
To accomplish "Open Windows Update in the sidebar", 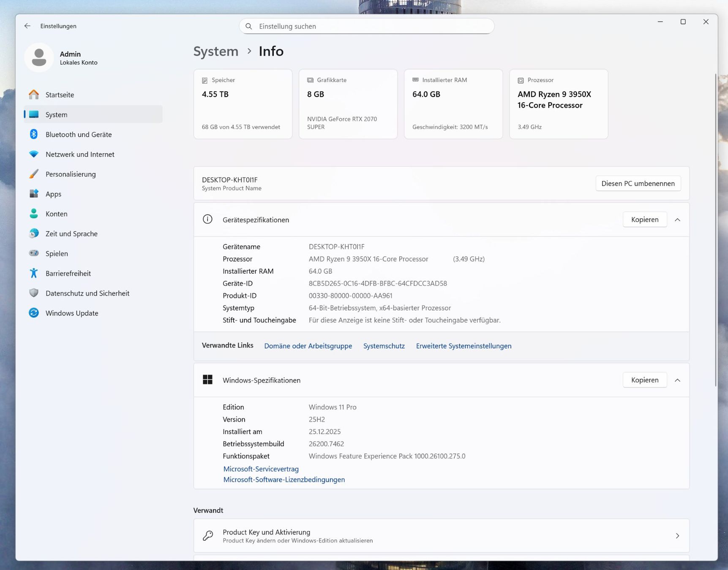I will coord(93,313).
